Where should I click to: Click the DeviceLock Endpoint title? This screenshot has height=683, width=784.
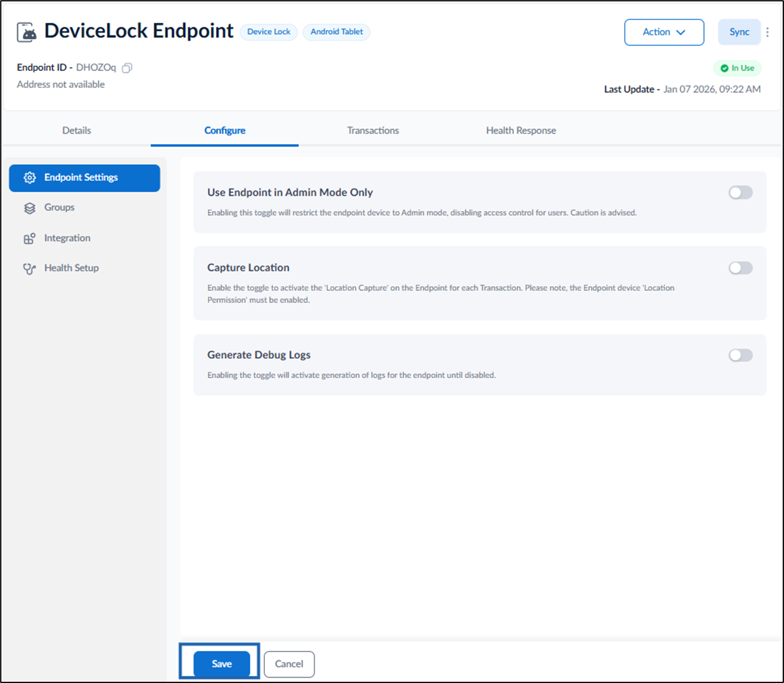139,31
